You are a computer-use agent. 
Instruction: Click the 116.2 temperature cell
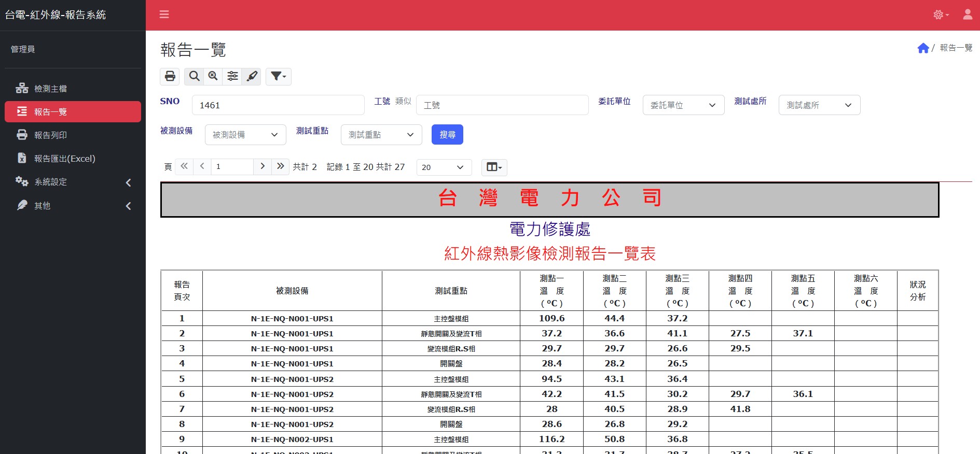(551, 439)
